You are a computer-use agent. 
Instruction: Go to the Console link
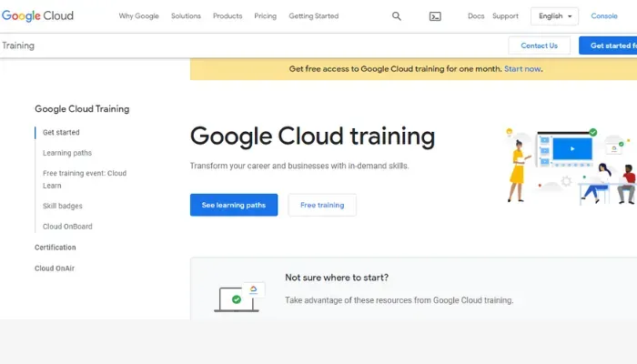tap(604, 15)
